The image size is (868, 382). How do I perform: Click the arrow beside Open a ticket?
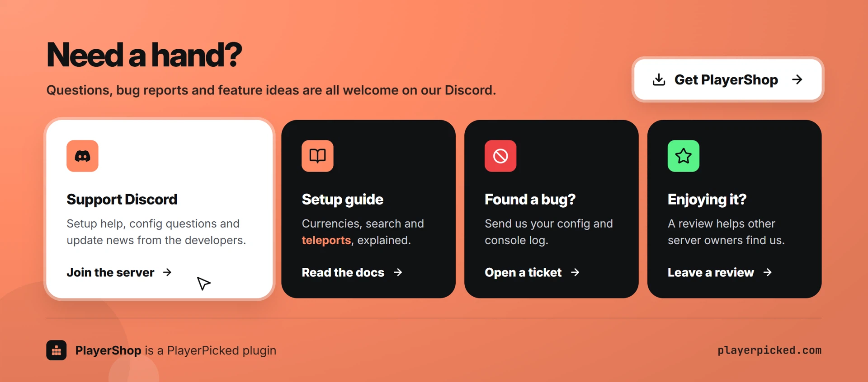pyautogui.click(x=575, y=272)
